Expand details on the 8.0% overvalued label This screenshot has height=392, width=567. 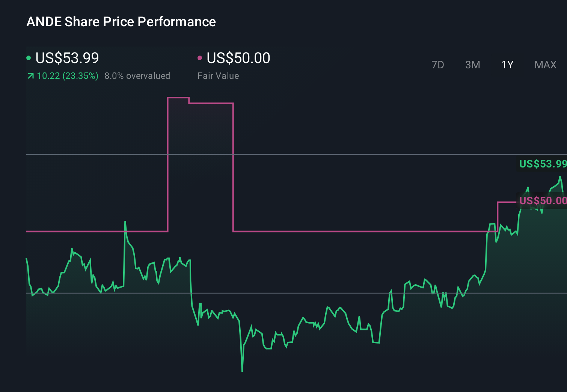(137, 76)
